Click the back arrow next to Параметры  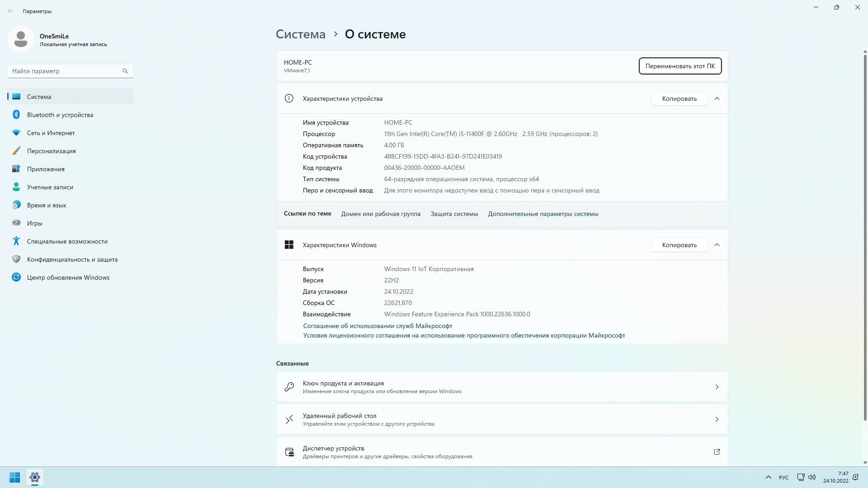tap(11, 11)
